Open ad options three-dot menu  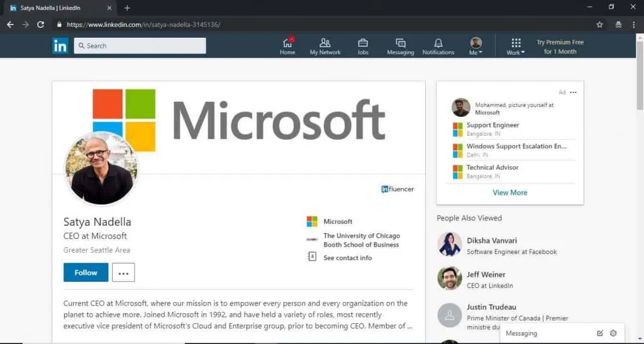574,92
